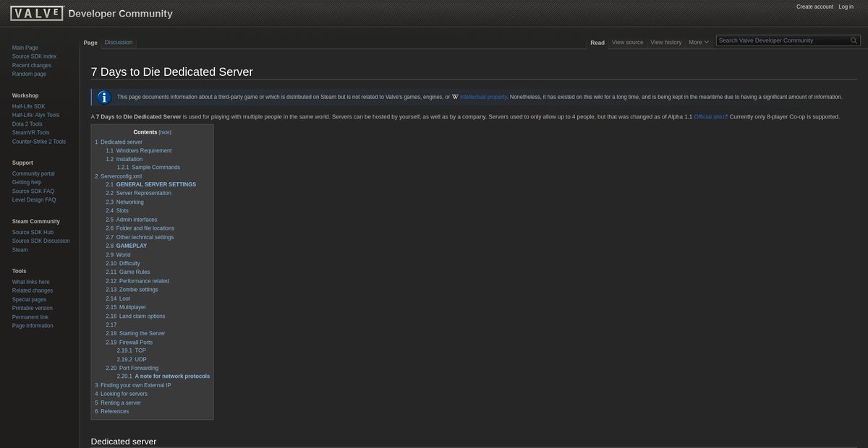Jump to 2 Serverconfig.xml section
868x448 pixels.
pyautogui.click(x=119, y=176)
